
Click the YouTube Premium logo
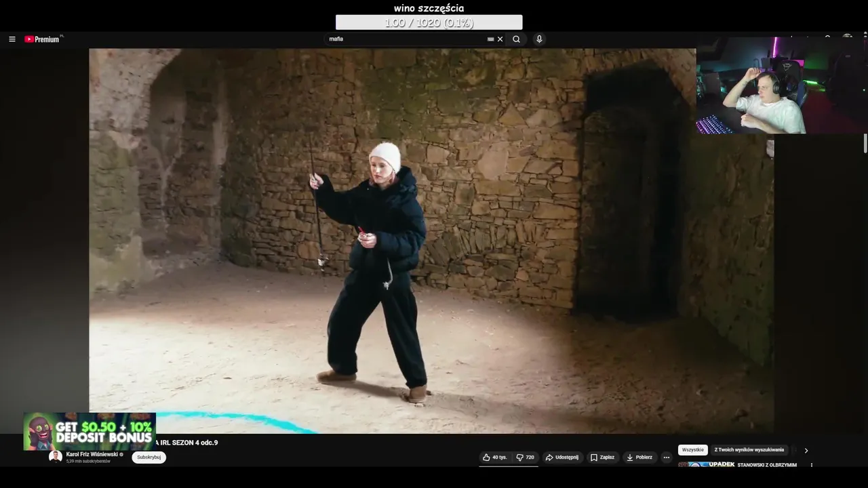[43, 39]
